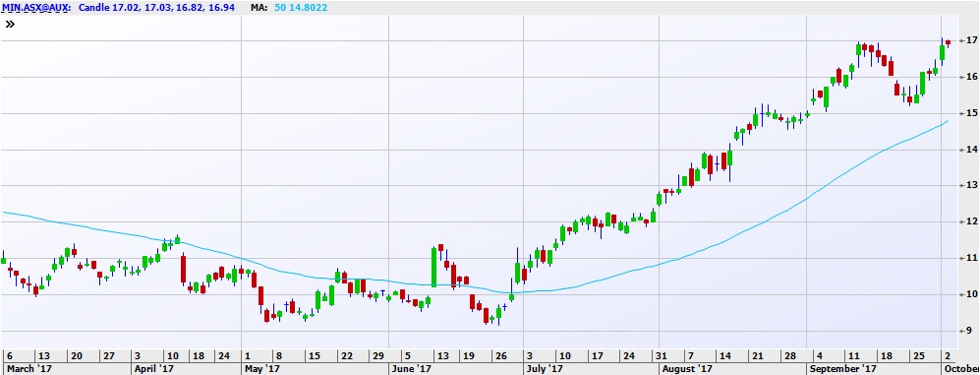Open the MIN.ASX@AUX symbol link

click(35, 8)
